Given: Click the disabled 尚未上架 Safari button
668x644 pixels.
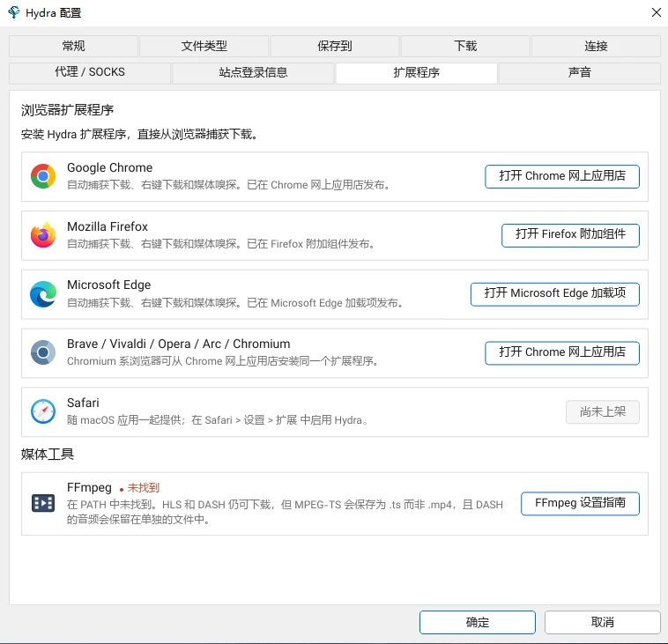Looking at the screenshot, I should point(603,411).
